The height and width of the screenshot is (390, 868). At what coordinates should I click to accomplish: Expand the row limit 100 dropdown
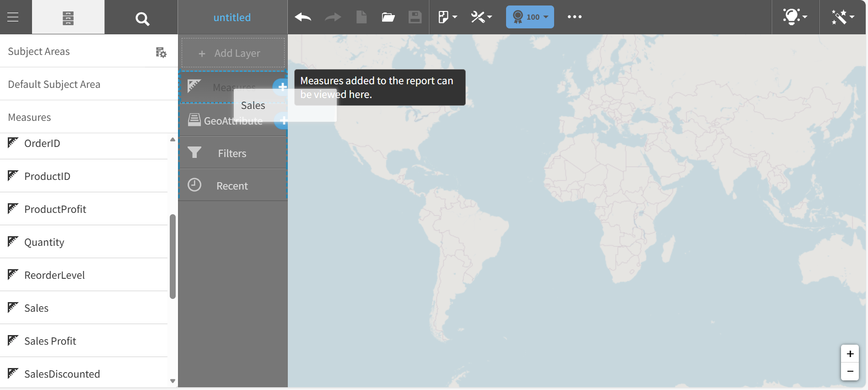[x=530, y=17]
